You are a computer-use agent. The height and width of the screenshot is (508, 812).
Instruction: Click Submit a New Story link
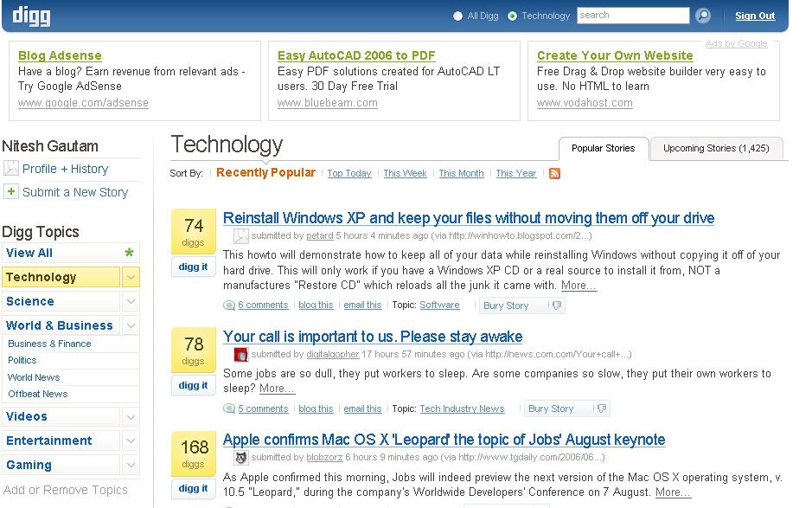click(x=75, y=192)
